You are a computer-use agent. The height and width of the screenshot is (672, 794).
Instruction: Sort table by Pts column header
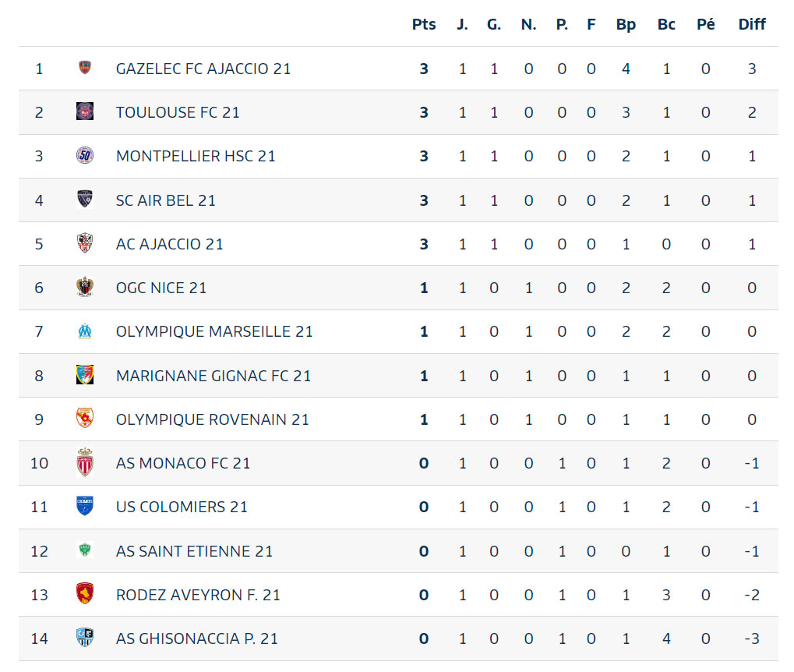click(x=424, y=24)
